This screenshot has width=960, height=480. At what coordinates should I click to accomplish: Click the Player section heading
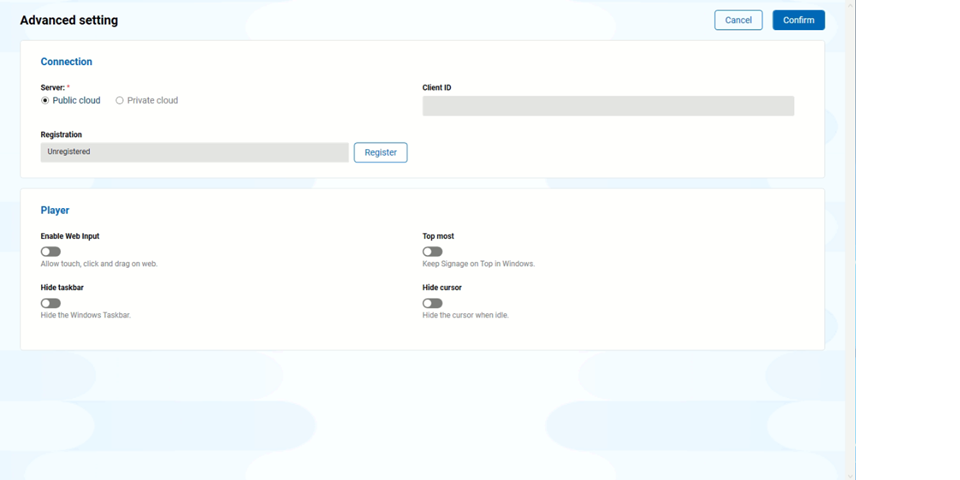[x=55, y=211]
